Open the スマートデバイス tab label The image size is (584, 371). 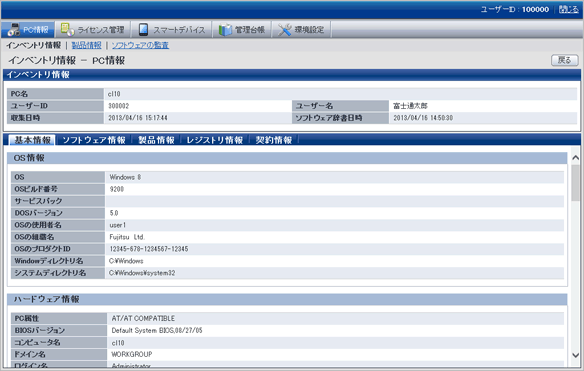(x=179, y=30)
